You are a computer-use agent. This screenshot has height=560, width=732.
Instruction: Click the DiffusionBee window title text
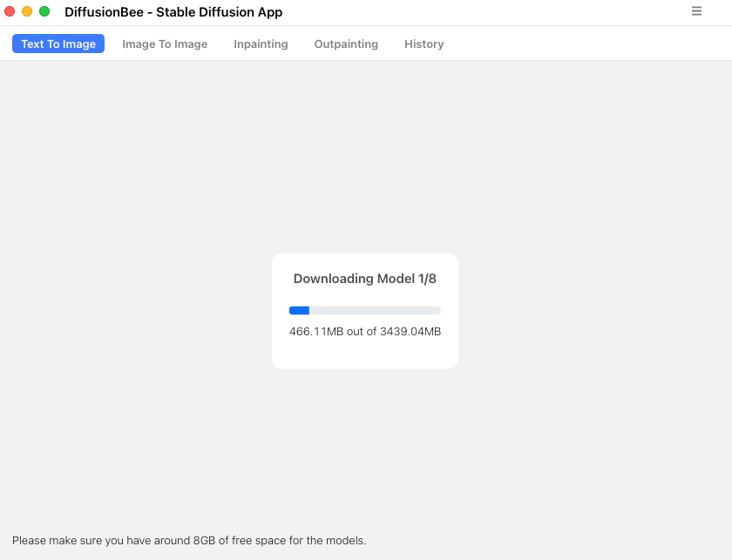[173, 12]
